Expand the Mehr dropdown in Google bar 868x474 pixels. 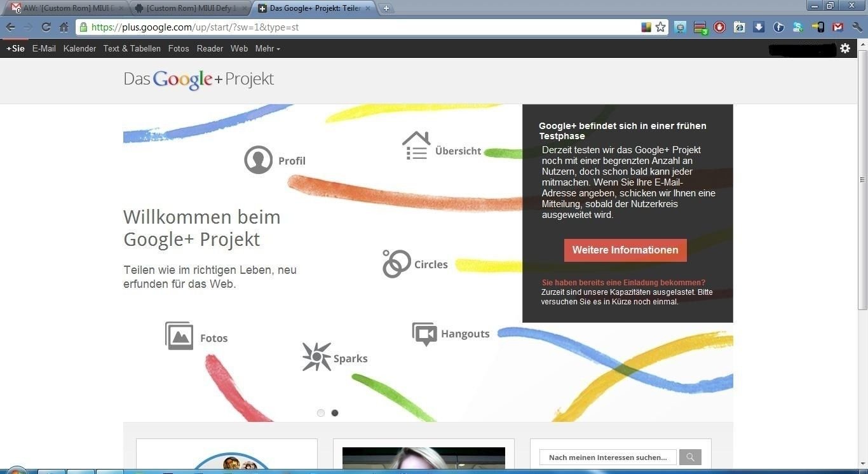point(268,48)
